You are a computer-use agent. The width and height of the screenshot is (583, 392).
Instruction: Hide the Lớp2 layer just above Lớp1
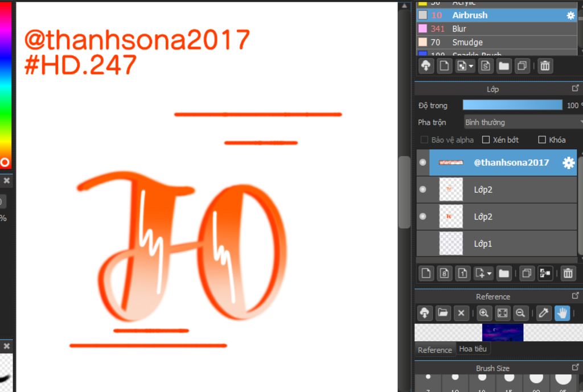pyautogui.click(x=423, y=217)
